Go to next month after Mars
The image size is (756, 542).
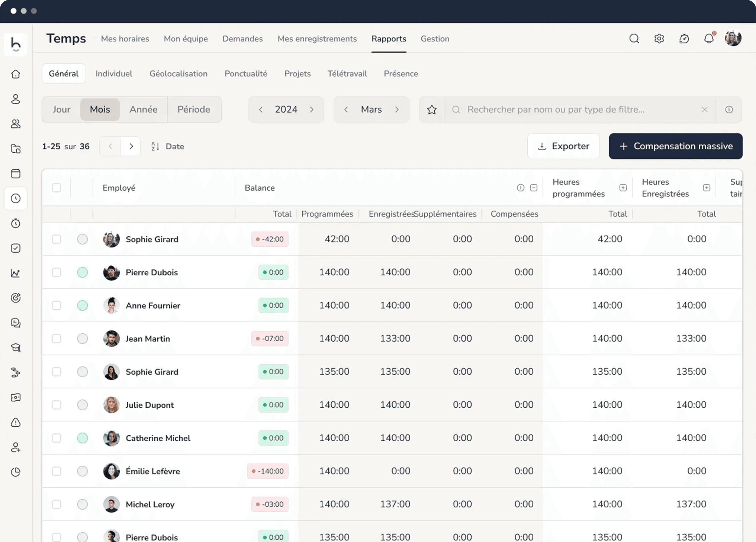click(397, 110)
